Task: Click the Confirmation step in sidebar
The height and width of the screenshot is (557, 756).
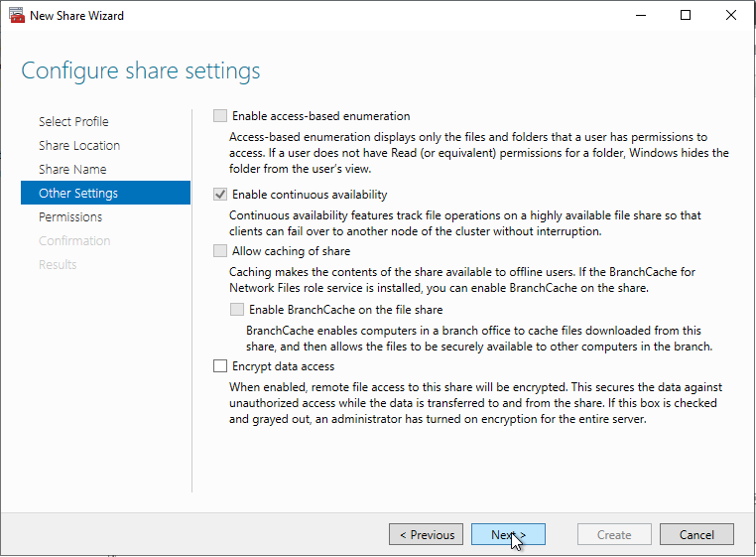Action: coord(74,240)
